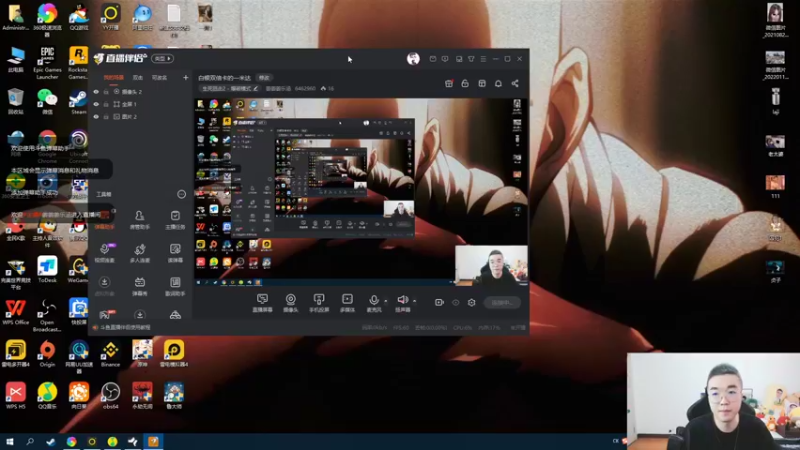Open the 弹幕助手 tool

[x=105, y=220]
